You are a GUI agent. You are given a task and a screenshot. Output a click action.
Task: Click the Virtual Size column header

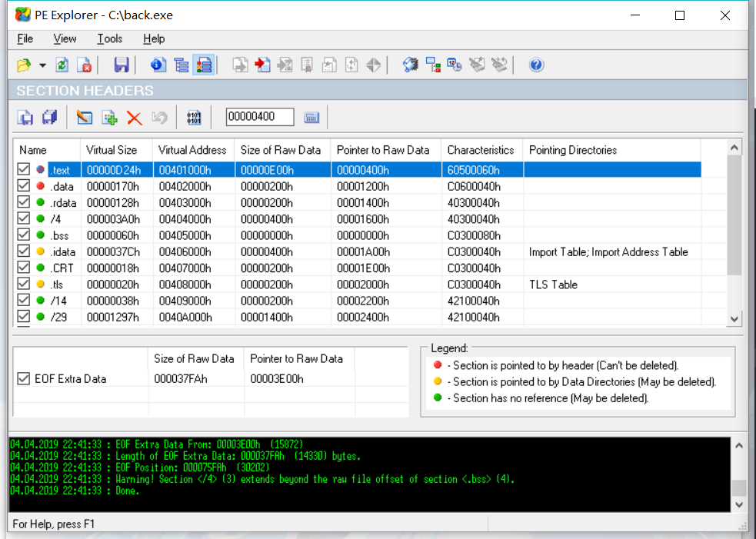click(x=117, y=150)
